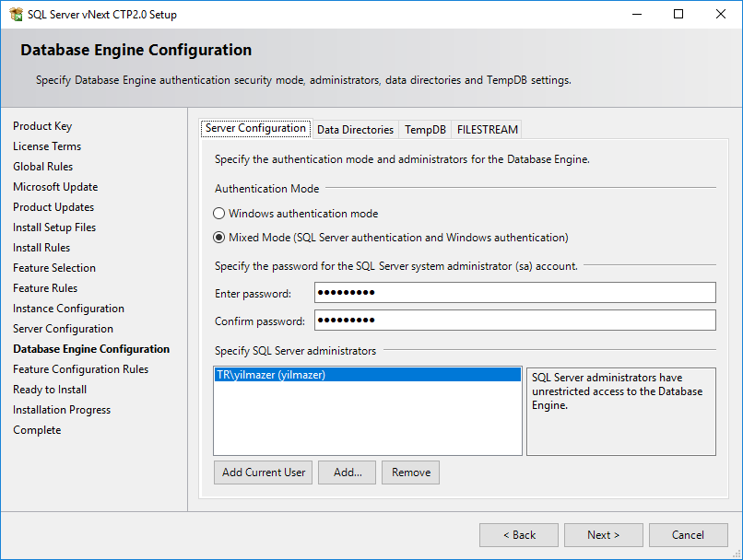Screen dimensions: 743x560
Task: Minimize the setup window
Action: (x=637, y=14)
